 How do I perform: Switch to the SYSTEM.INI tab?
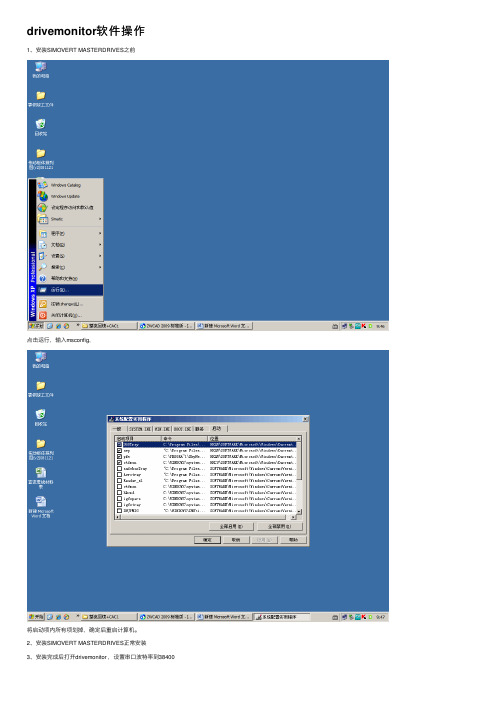point(140,429)
